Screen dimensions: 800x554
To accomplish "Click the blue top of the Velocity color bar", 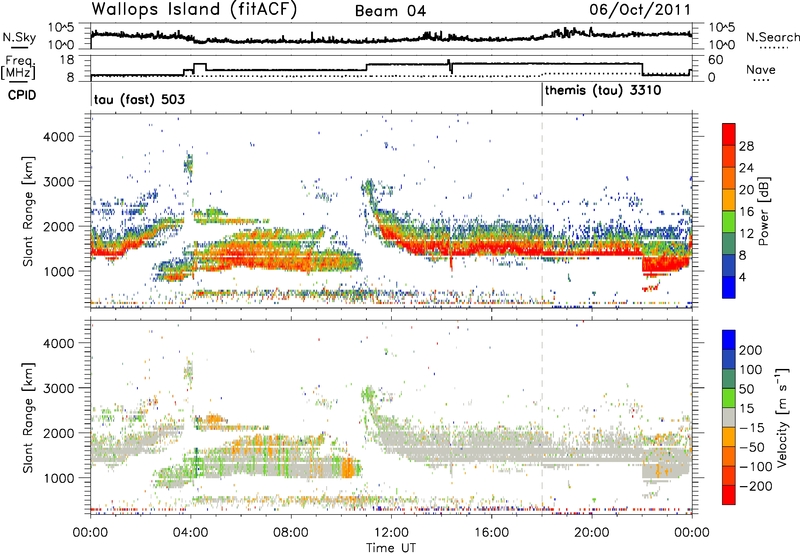I will (x=729, y=340).
